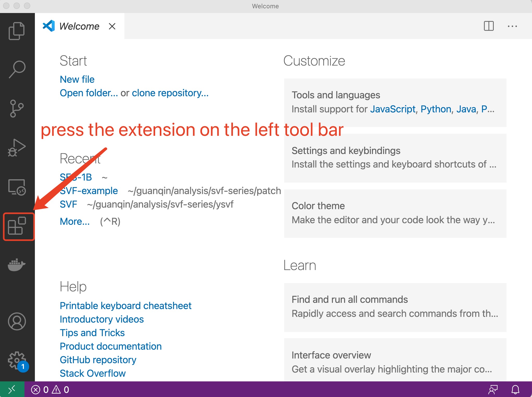532x397 pixels.
Task: Open the Source Control view
Action: click(x=17, y=108)
